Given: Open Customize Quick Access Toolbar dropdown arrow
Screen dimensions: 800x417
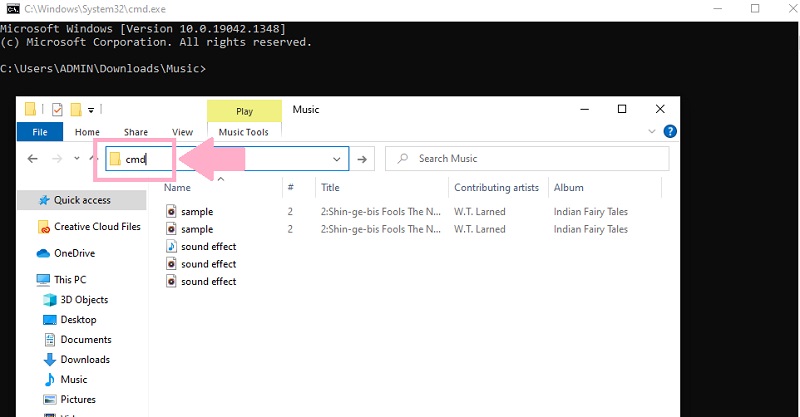Looking at the screenshot, I should click(91, 109).
